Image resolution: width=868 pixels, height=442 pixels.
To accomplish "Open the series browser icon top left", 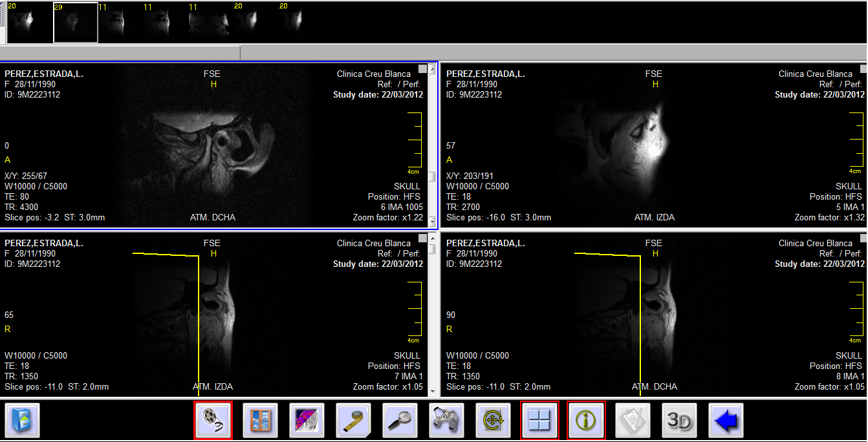I will (21, 419).
